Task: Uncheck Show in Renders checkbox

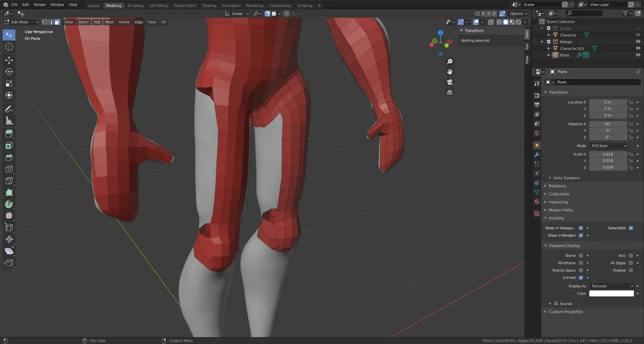Action: pyautogui.click(x=581, y=235)
